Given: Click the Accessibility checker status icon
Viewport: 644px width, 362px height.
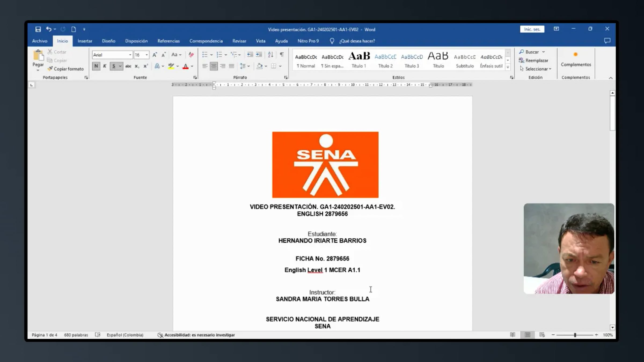Looking at the screenshot, I should (x=160, y=335).
